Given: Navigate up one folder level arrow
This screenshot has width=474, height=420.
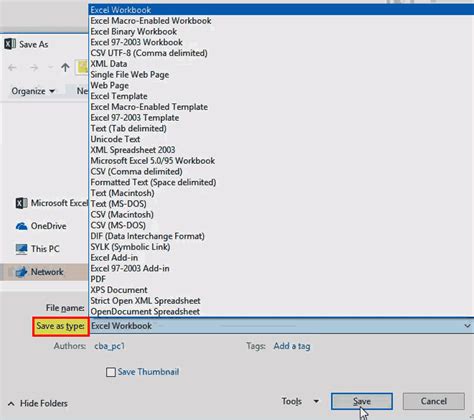Looking at the screenshot, I should (x=65, y=68).
